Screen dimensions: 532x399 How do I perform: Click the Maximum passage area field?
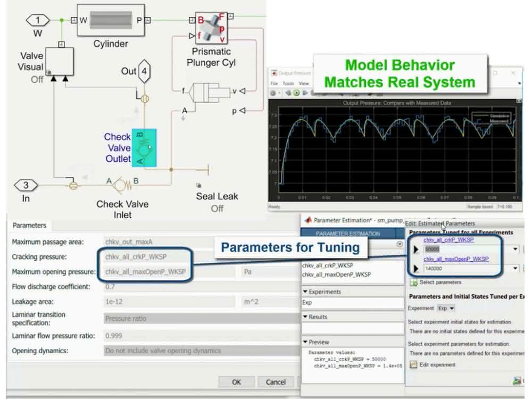[x=202, y=242]
